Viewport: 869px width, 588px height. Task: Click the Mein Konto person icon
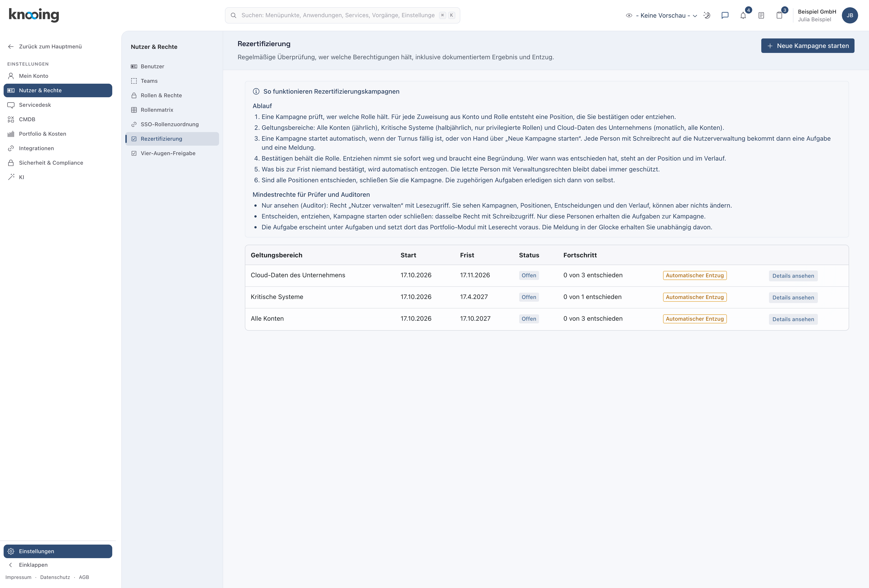(x=11, y=76)
